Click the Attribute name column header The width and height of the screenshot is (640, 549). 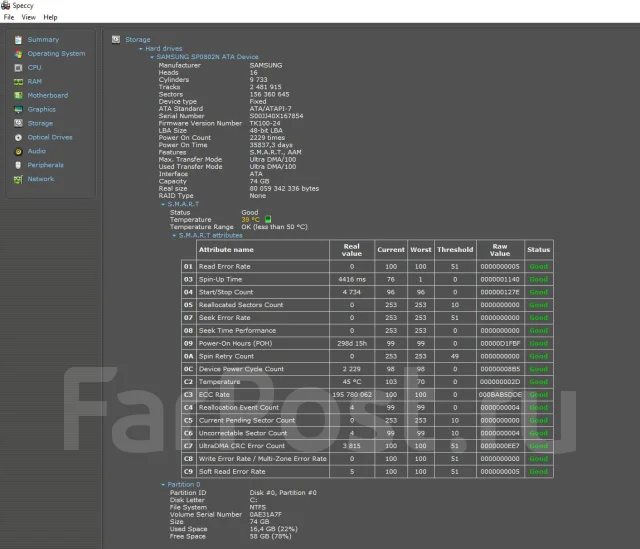(x=263, y=249)
